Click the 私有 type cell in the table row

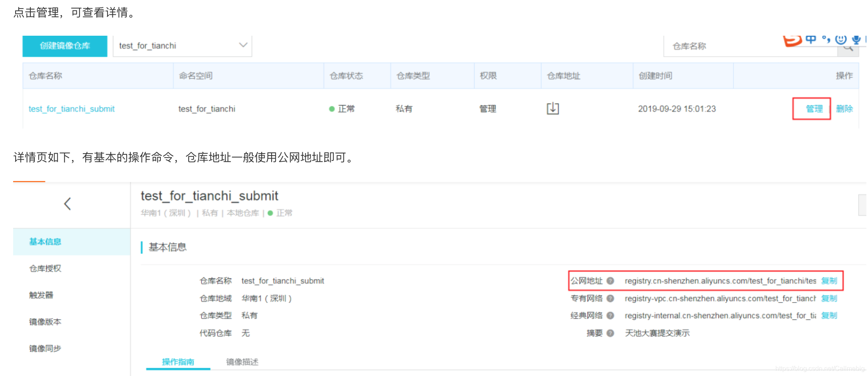[x=404, y=109]
